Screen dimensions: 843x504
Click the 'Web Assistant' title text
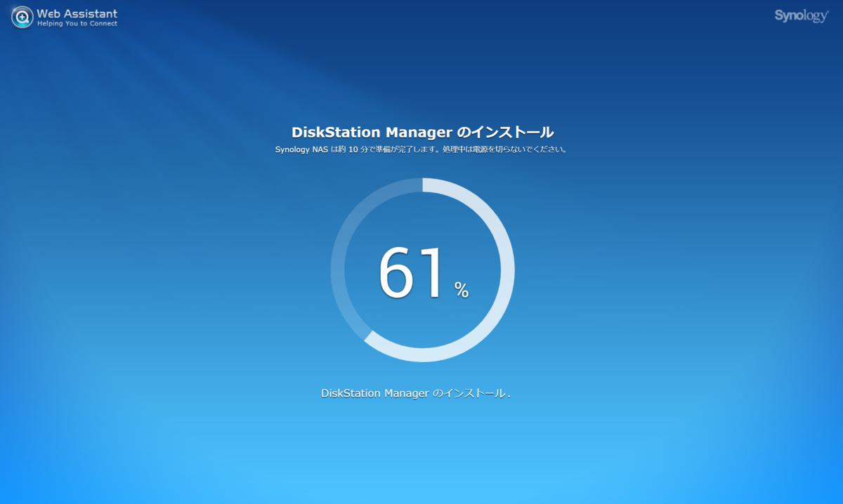[x=77, y=13]
